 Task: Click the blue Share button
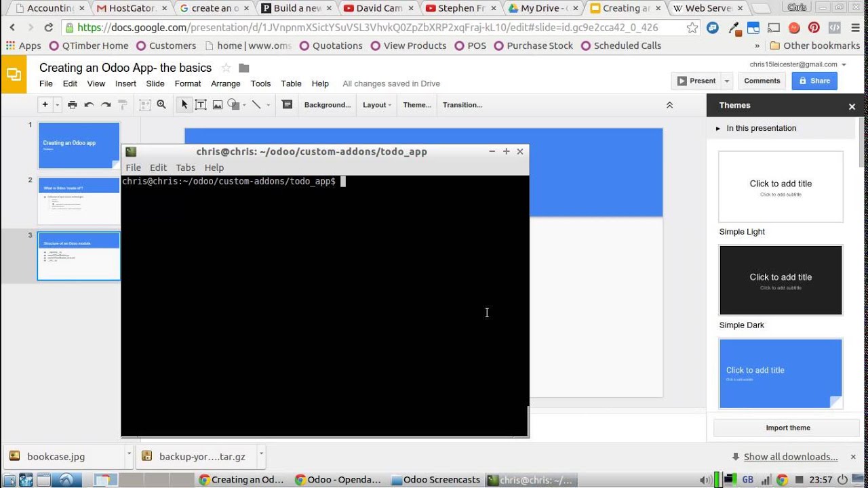(814, 81)
